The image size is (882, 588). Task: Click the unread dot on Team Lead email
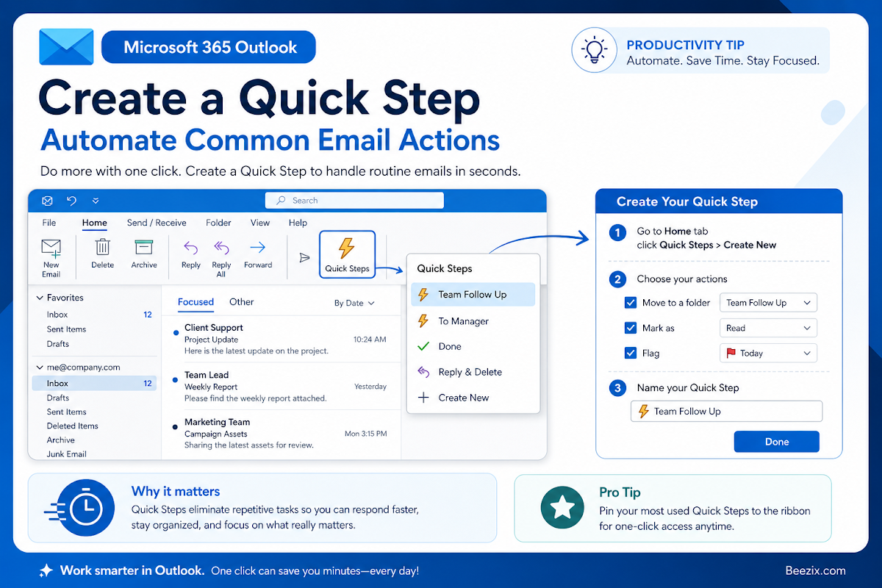[175, 380]
